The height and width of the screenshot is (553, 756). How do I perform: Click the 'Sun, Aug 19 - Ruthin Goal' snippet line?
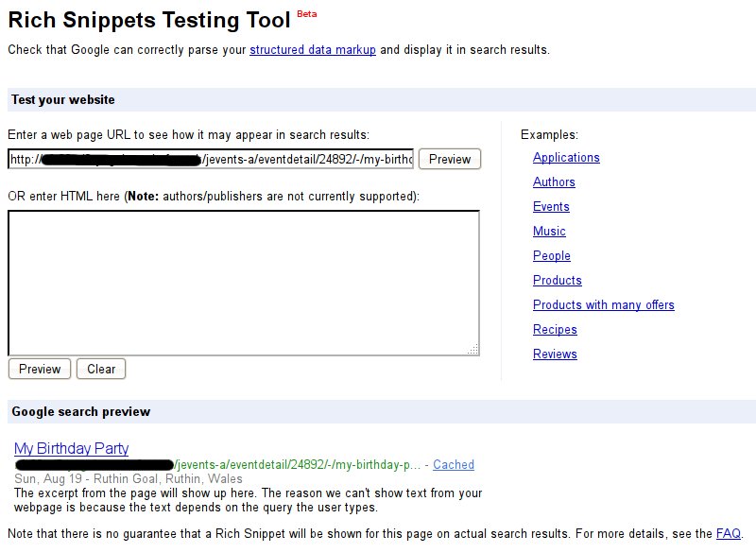click(129, 478)
